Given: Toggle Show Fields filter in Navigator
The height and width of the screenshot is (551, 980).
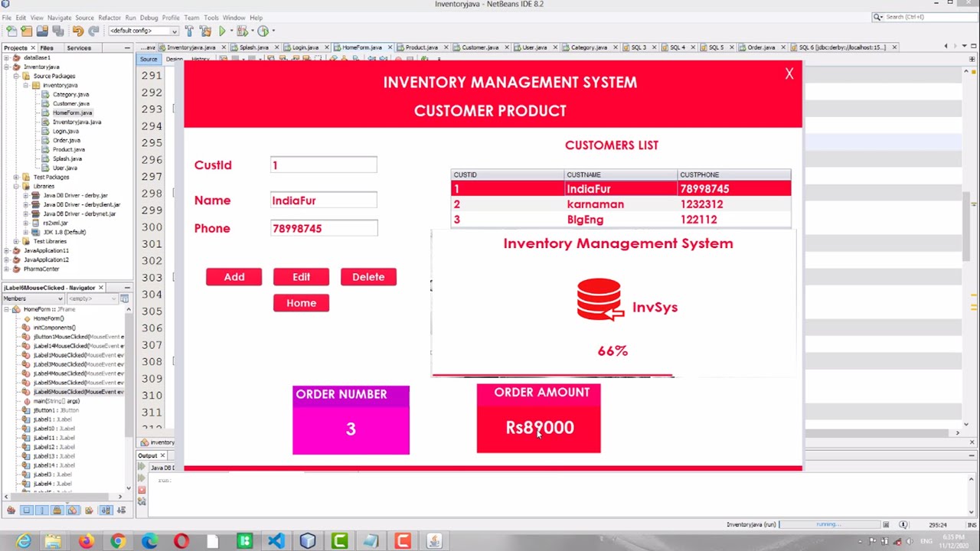Looking at the screenshot, I should click(x=26, y=510).
